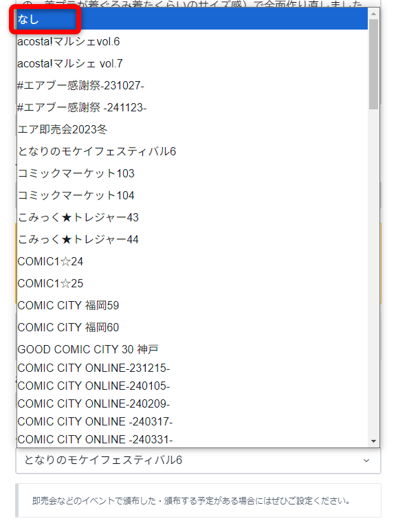Pick COMIC1☆25 from the list

[x=192, y=283]
